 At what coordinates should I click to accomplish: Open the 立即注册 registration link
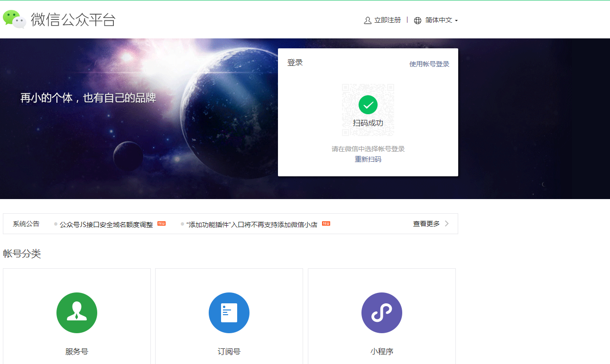388,20
